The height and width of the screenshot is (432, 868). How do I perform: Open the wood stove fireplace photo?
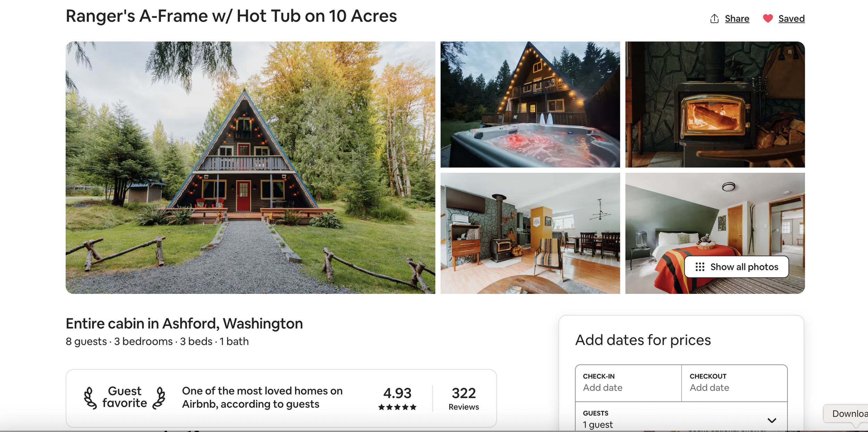click(x=715, y=104)
